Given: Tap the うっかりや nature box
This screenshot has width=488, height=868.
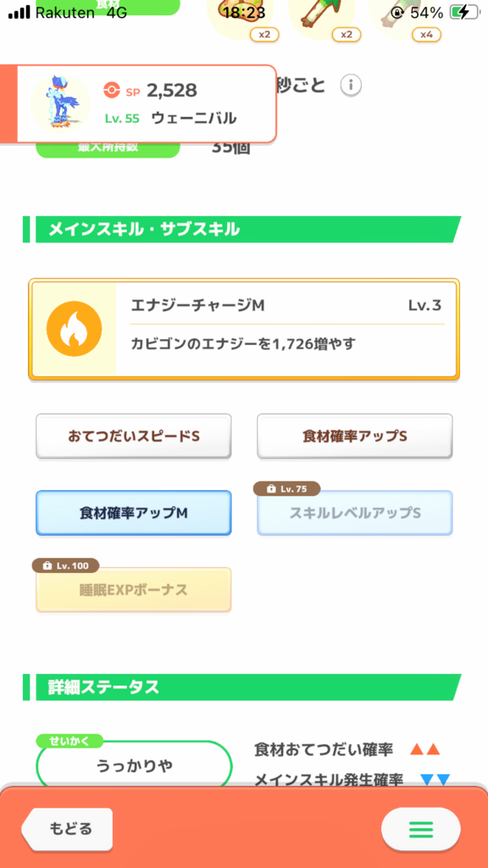Looking at the screenshot, I should (x=134, y=765).
